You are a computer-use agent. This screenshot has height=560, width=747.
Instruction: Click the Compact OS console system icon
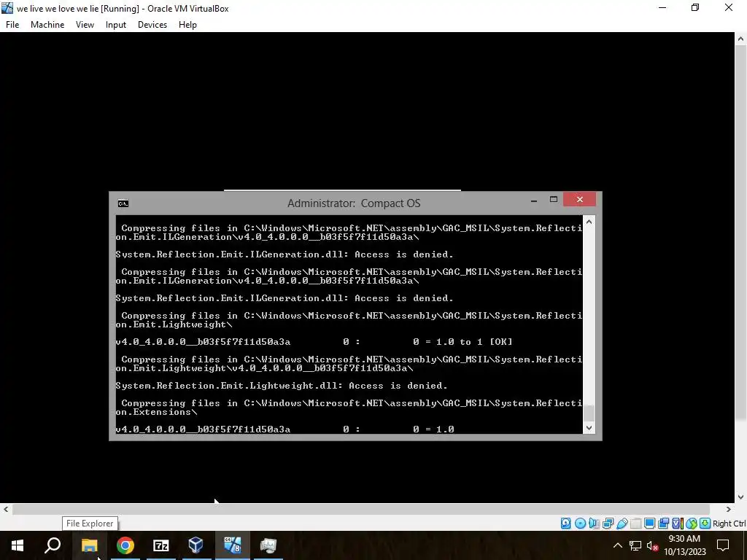click(x=123, y=204)
